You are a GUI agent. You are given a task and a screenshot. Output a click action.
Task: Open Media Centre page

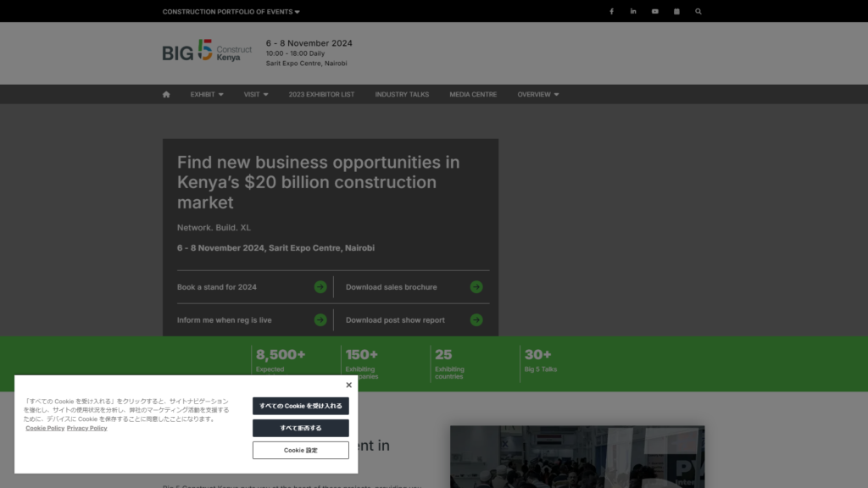coord(473,95)
